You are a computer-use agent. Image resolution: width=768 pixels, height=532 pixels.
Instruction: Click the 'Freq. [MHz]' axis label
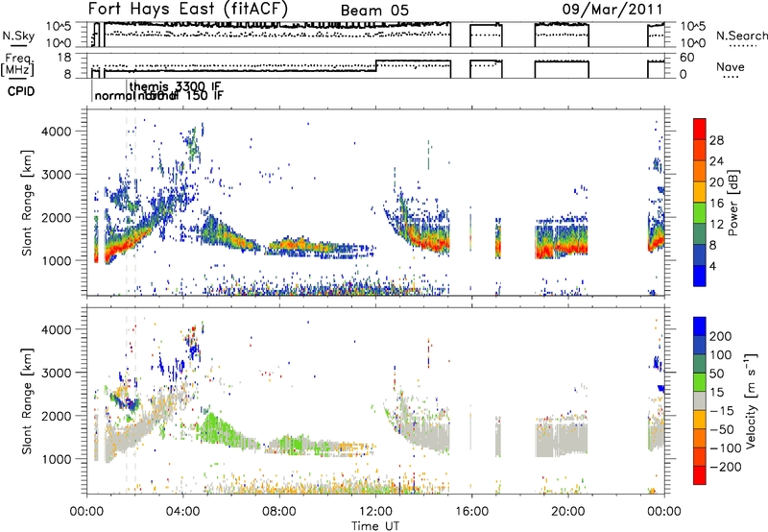(17, 65)
